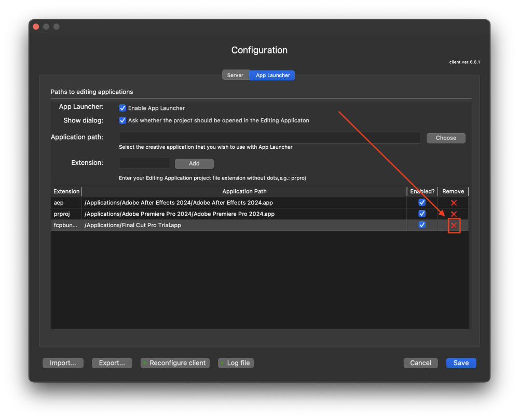Toggle the Show dialog ask checkbox
The height and width of the screenshot is (420, 519).
(x=122, y=120)
